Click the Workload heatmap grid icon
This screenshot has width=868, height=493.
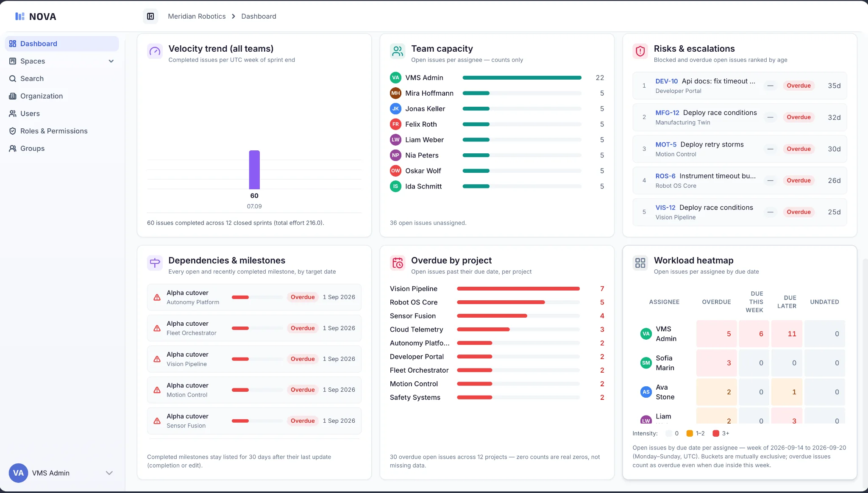coord(640,263)
